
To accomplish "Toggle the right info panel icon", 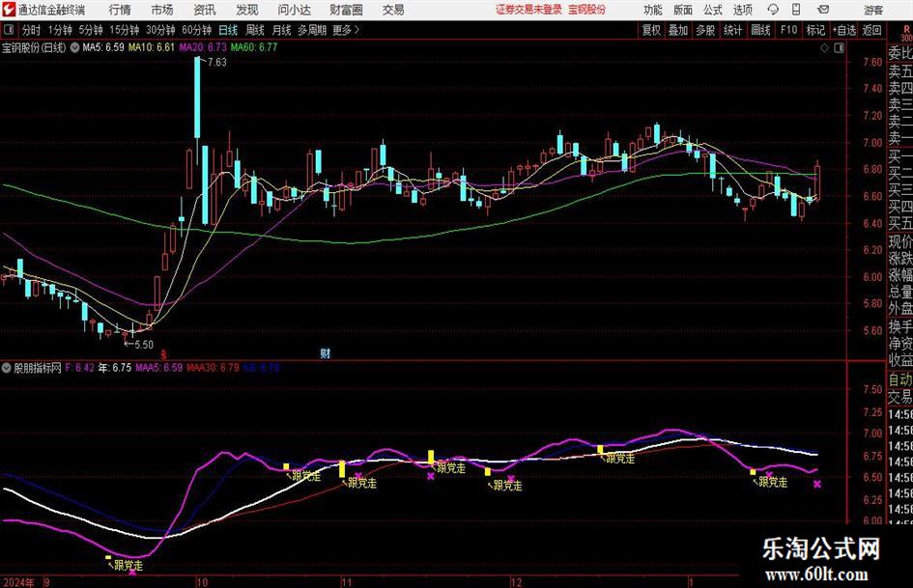I will tap(839, 47).
